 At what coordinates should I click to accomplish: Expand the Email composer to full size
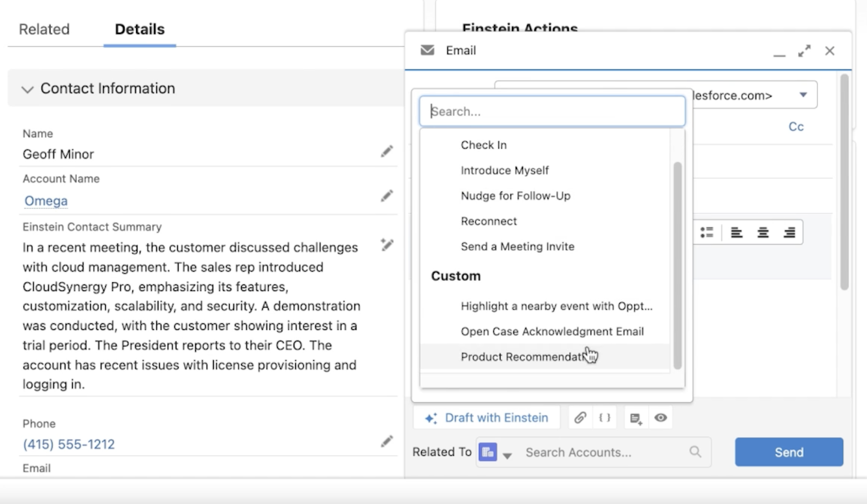click(x=804, y=51)
